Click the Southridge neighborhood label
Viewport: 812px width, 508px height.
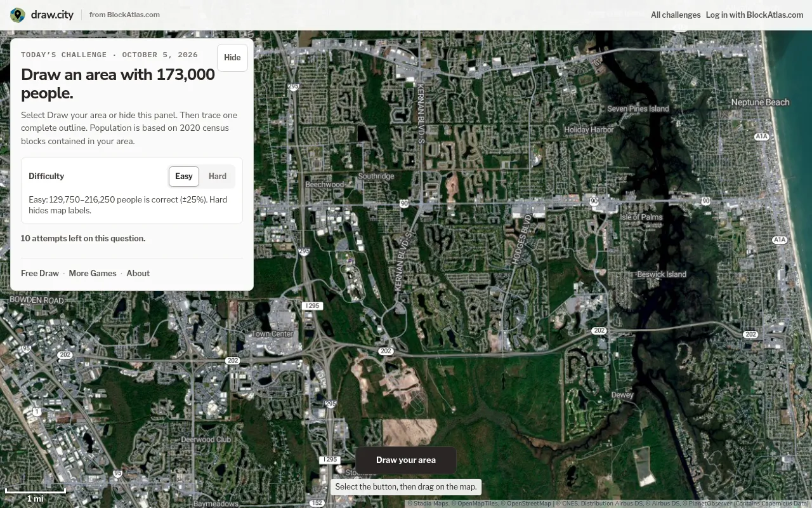[376, 176]
